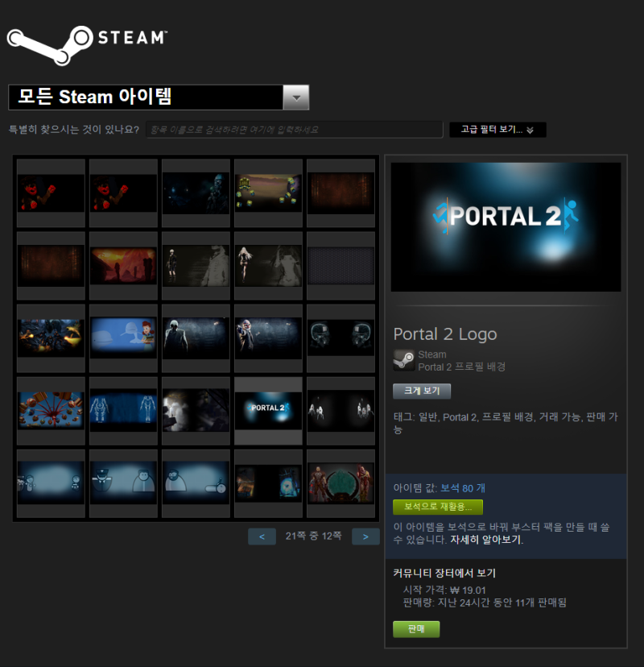Select the fiery alien battle background item

click(x=51, y=338)
